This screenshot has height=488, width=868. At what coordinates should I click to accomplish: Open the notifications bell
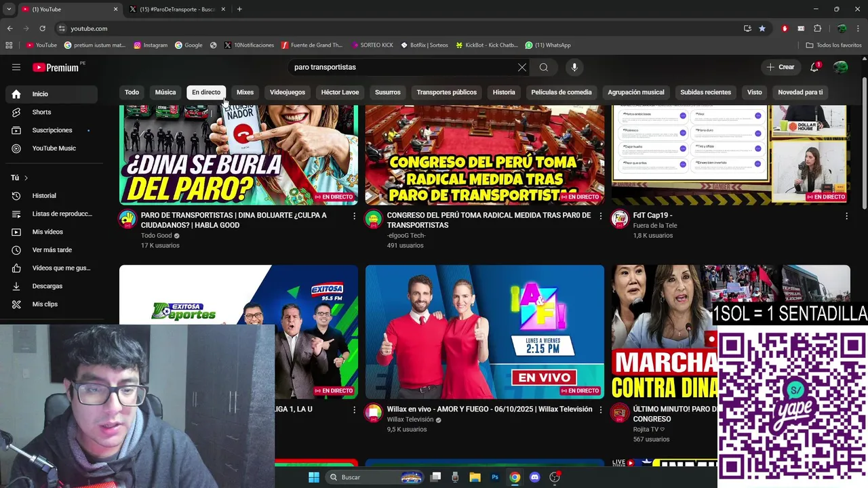[814, 67]
